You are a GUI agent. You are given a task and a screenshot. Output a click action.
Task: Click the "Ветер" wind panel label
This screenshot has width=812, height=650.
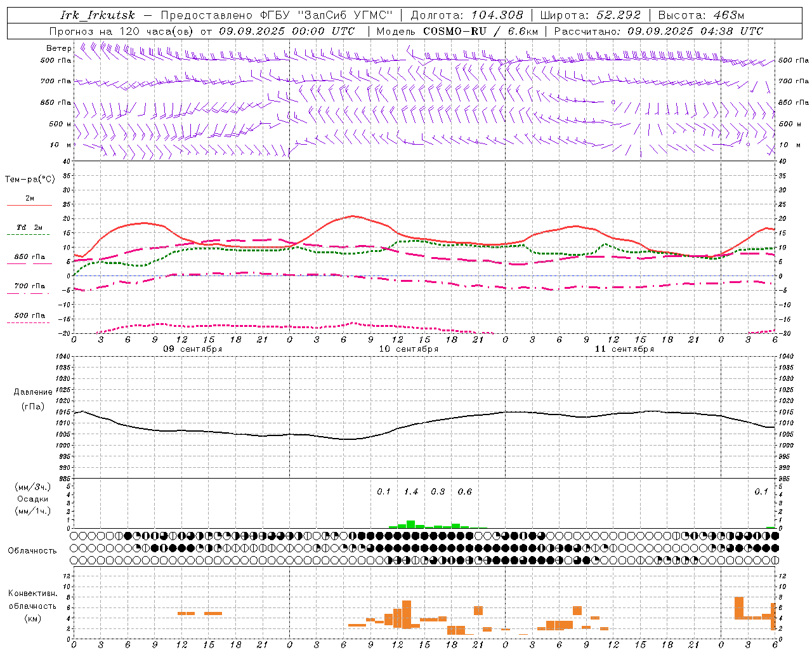coord(59,48)
